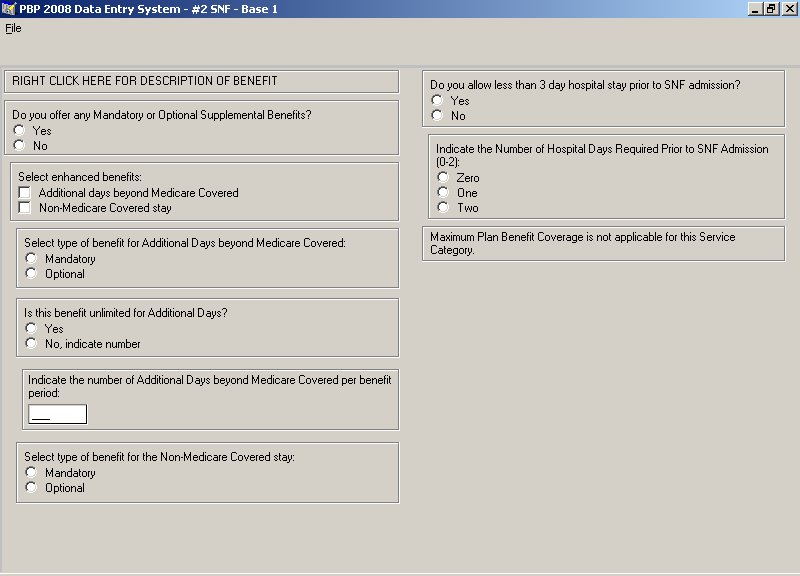Screen dimensions: 800x576
Task: Select No for Supplemental Benefits question
Action: [20, 146]
